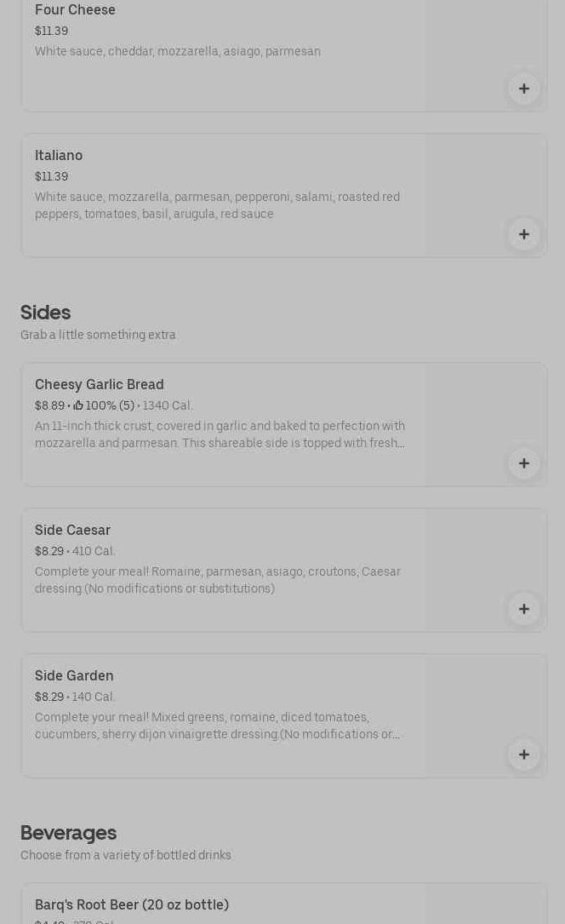The image size is (565, 924).
Task: Click Italiano's ingredient description text
Action: (217, 205)
